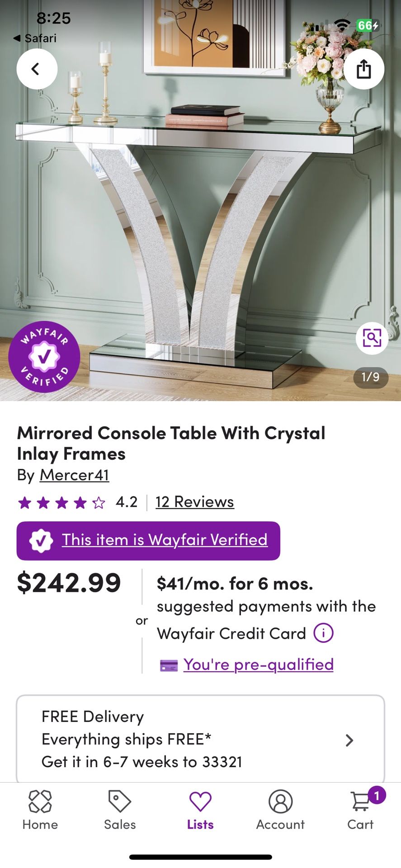Tap the back chevron on product image

tap(37, 69)
